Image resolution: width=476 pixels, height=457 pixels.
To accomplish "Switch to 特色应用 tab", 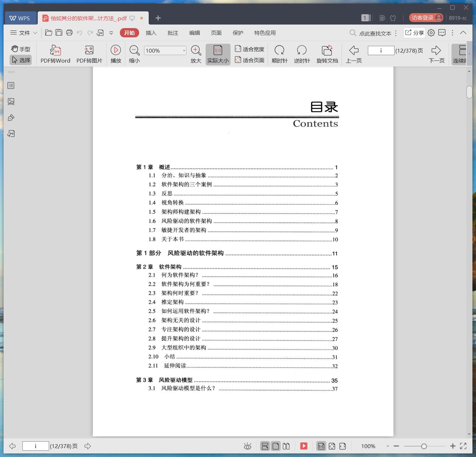I will (x=265, y=33).
